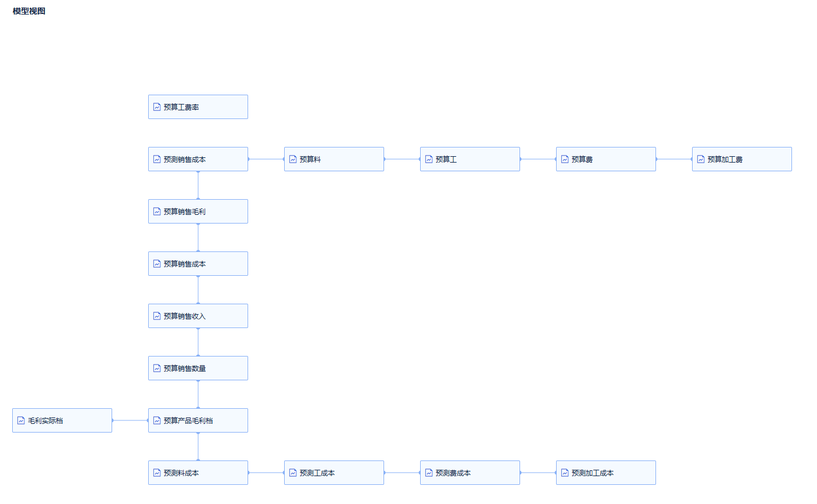
Task: Click the chart icon on 预算销售数量 node
Action: click(157, 368)
